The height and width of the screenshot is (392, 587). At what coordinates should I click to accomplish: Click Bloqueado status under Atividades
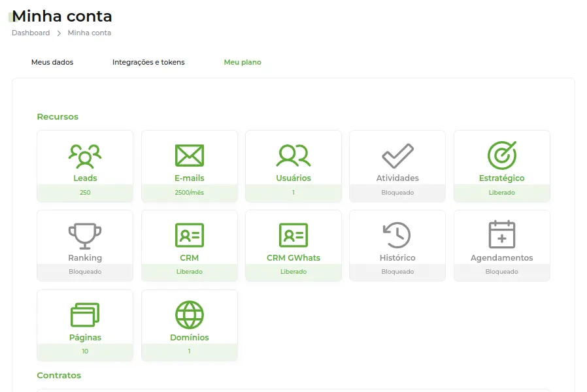(397, 192)
